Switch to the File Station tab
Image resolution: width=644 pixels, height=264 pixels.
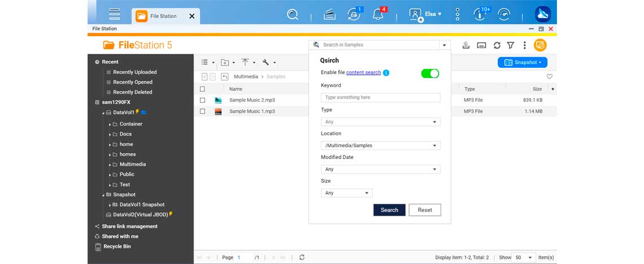tap(164, 16)
